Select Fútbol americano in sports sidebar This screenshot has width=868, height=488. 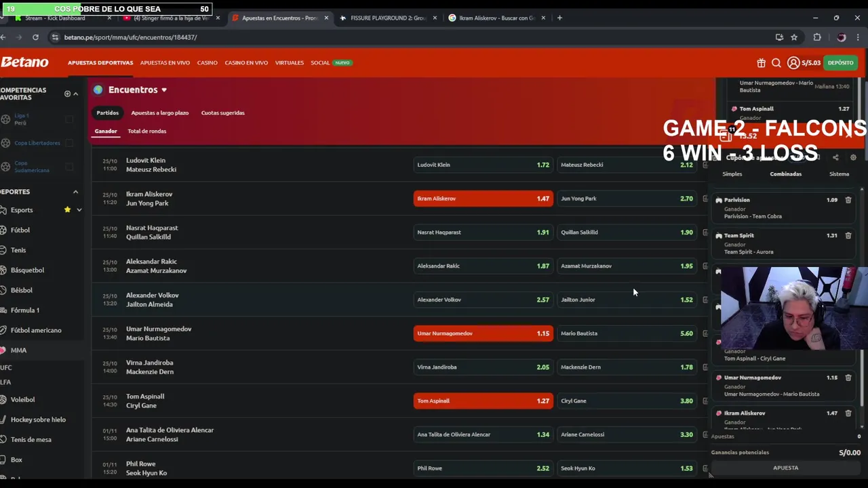click(36, 330)
